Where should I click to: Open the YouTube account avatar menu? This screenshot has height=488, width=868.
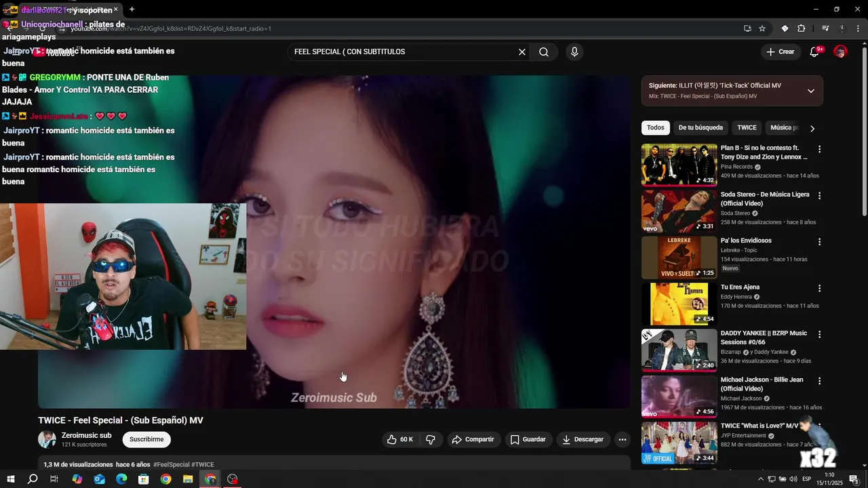(x=840, y=52)
